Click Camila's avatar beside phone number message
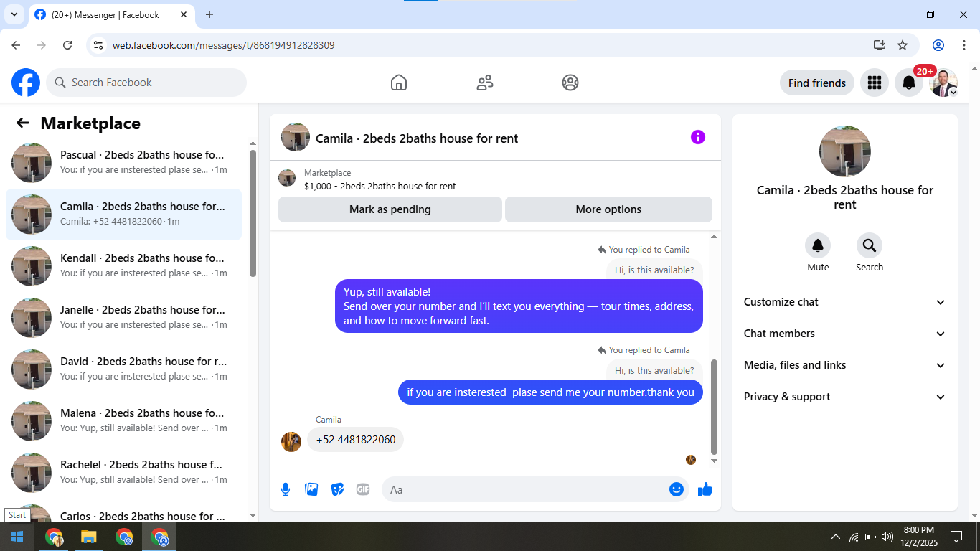 291,441
